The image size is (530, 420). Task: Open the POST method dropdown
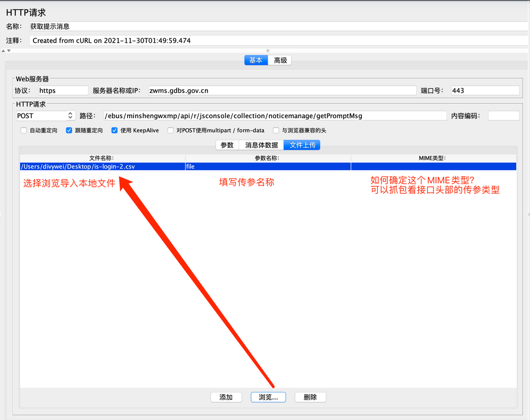[x=46, y=116]
